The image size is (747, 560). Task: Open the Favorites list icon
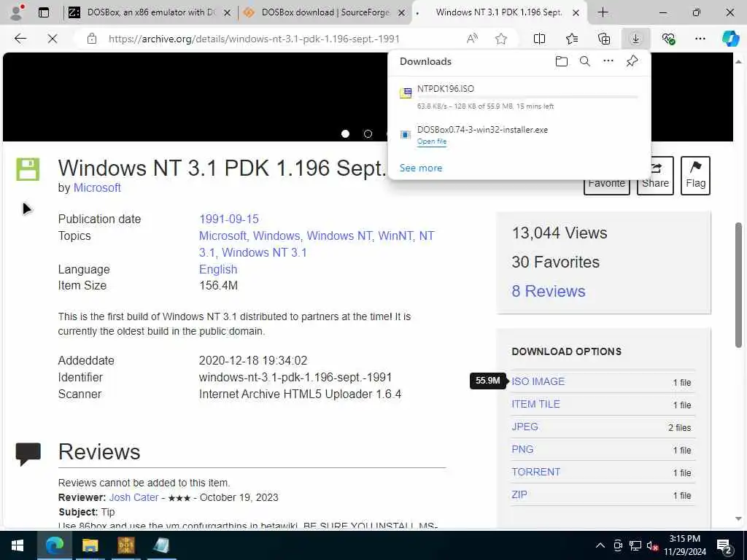pyautogui.click(x=572, y=39)
